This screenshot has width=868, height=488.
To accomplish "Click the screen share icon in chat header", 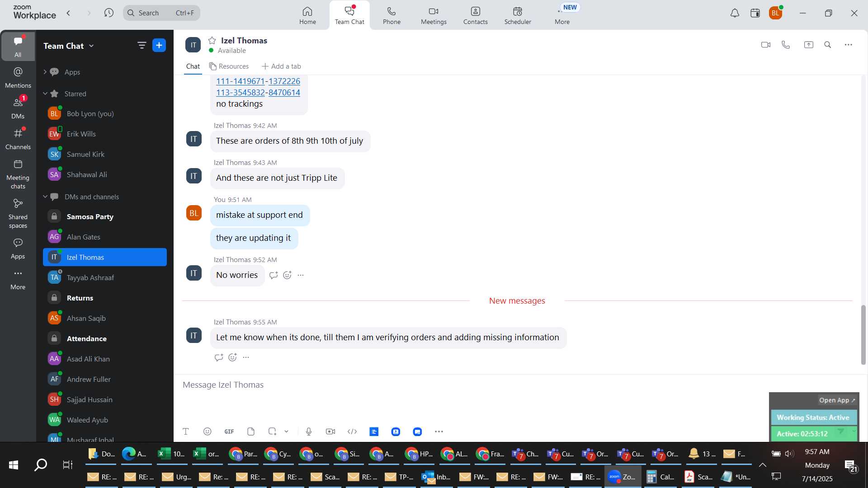I will click(808, 45).
